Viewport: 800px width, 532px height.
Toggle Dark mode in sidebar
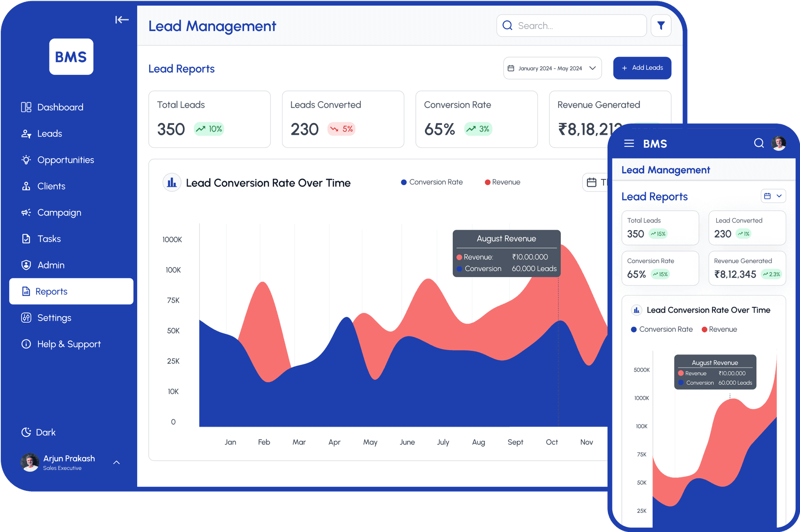[38, 432]
